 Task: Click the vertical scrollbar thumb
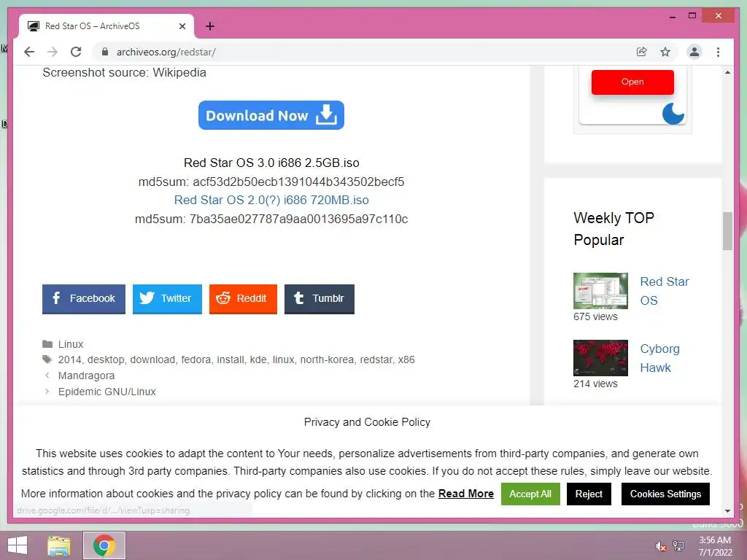point(727,231)
